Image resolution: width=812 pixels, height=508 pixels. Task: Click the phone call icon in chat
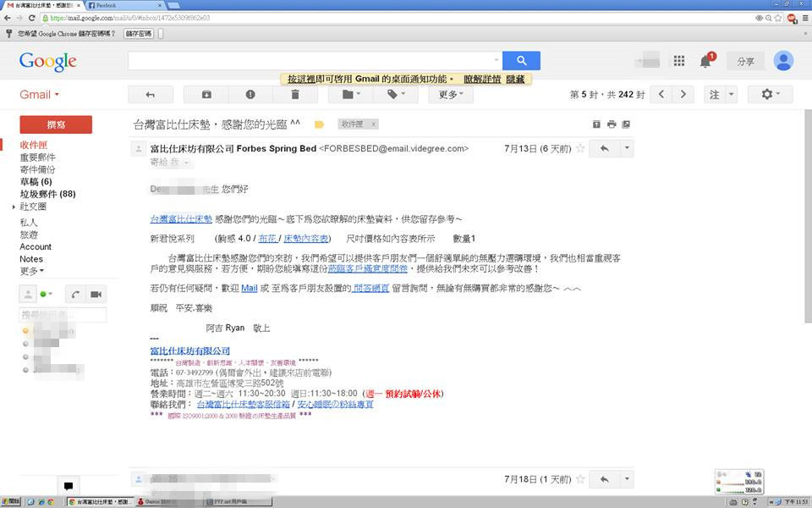pos(75,295)
